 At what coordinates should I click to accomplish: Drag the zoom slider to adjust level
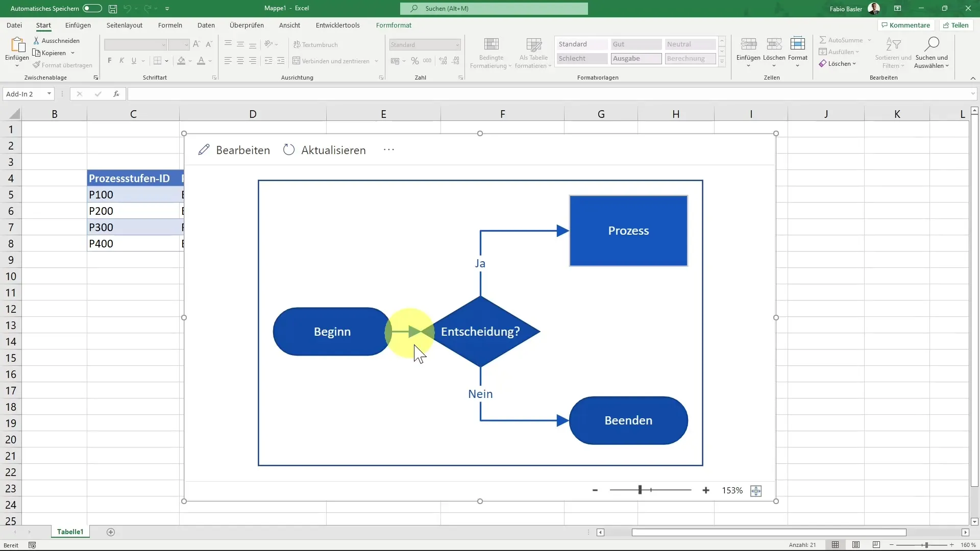[x=640, y=490]
